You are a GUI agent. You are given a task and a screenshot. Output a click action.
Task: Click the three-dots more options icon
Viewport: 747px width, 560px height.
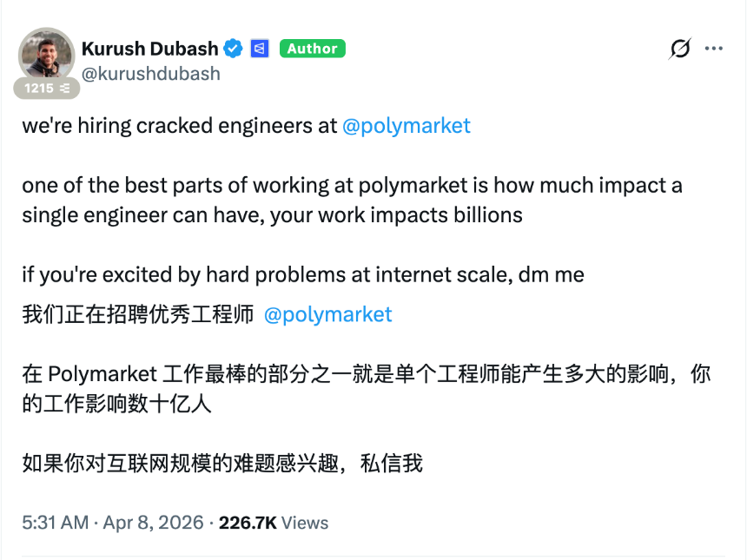pos(714,49)
